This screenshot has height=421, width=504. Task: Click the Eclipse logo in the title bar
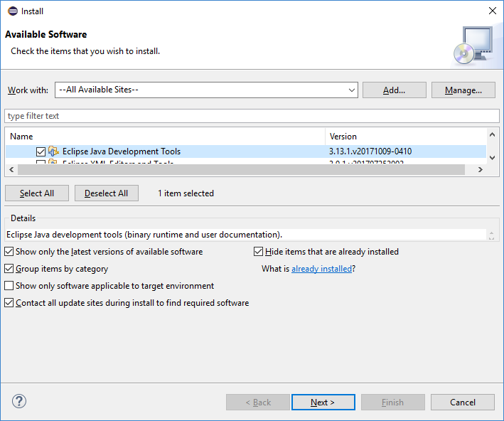tap(12, 11)
